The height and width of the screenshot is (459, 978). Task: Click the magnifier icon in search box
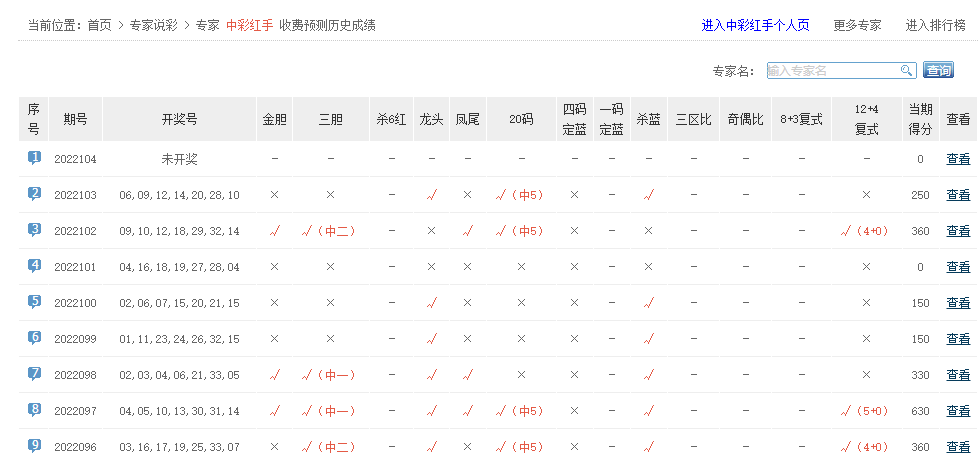(906, 71)
